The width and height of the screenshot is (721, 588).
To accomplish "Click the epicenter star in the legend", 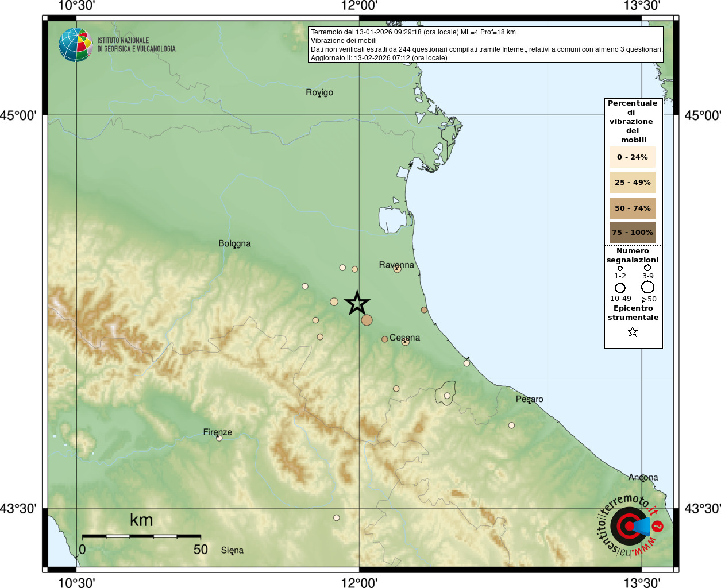I will coord(633,332).
